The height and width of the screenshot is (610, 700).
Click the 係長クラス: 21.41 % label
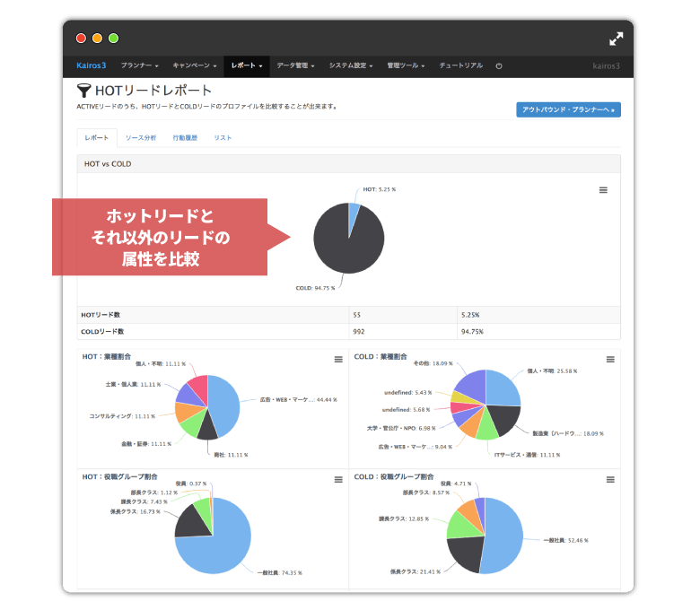(x=416, y=571)
